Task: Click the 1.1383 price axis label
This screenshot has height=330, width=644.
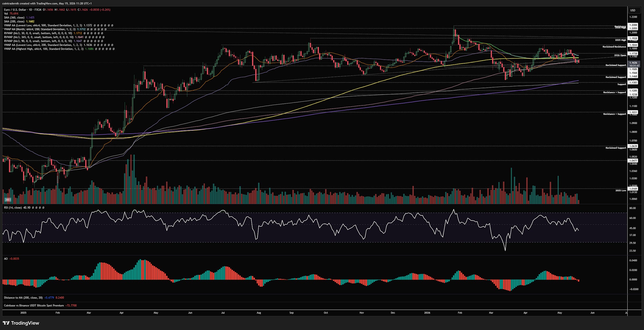Action: point(633,83)
